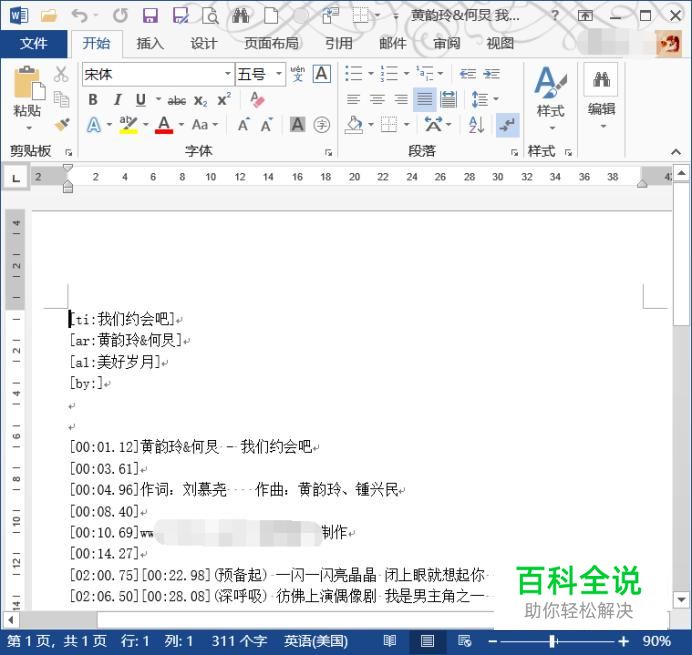Toggle Bold formatting
This screenshot has width=692, height=655.
(x=93, y=100)
